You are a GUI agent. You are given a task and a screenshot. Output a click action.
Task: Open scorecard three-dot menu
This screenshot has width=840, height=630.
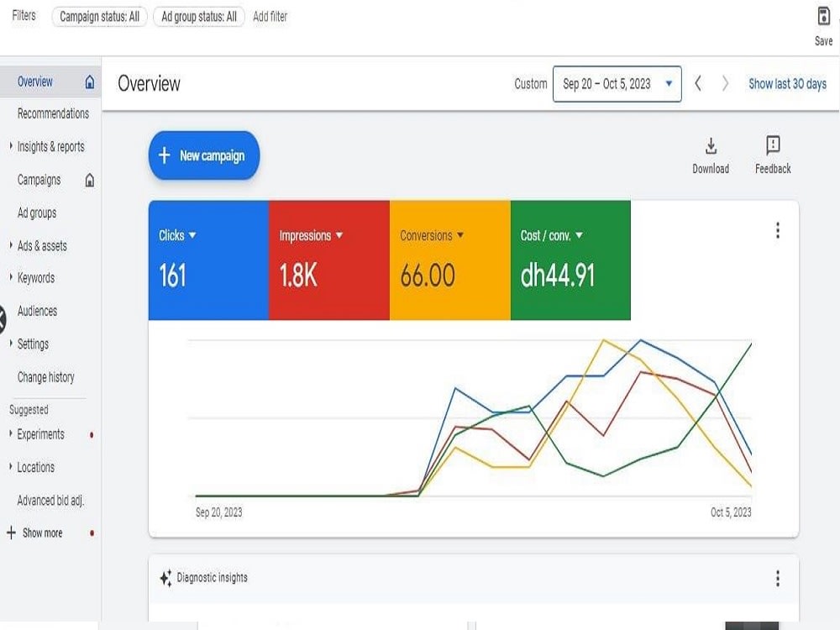click(777, 230)
